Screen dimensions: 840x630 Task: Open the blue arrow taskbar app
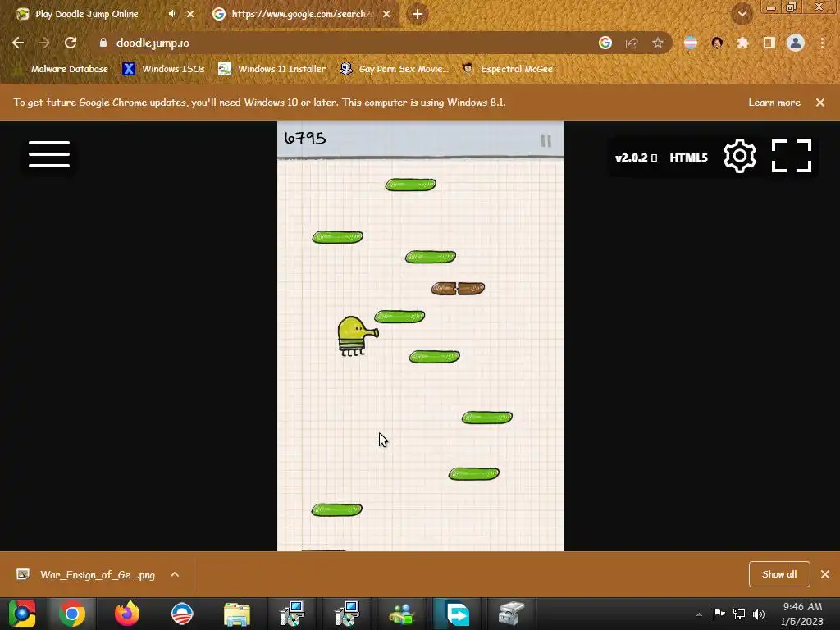pos(457,614)
